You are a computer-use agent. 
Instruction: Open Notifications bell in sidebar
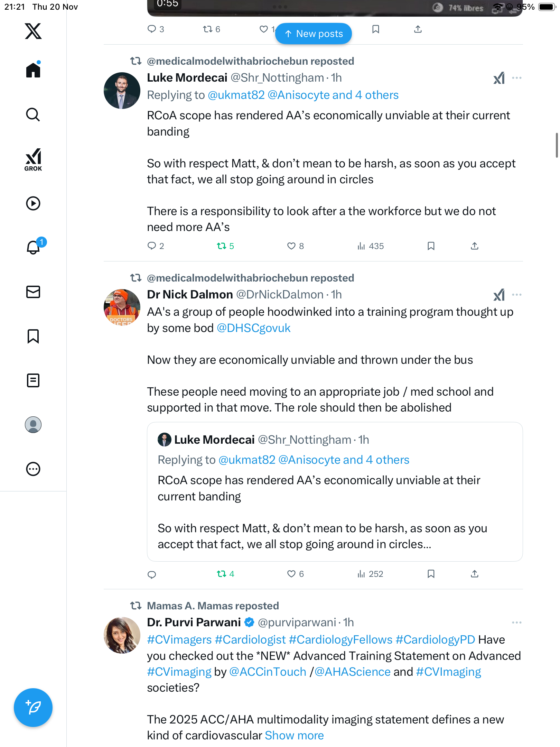coord(34,248)
